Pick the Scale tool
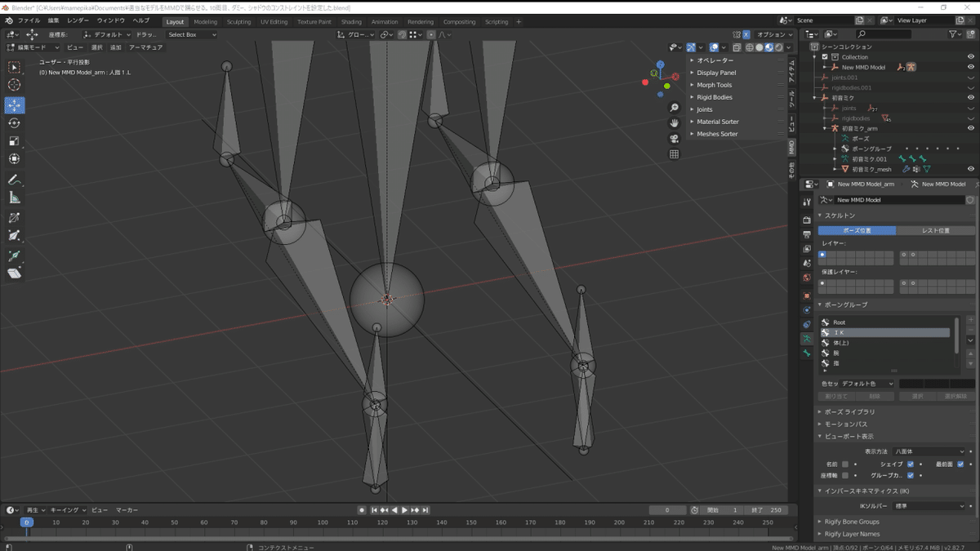The width and height of the screenshot is (980, 551). point(15,141)
